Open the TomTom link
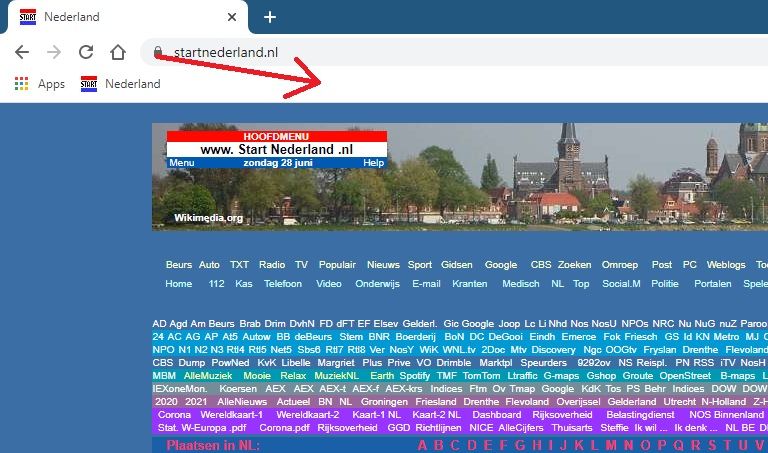Viewport: 768px width, 453px height. pyautogui.click(x=481, y=376)
